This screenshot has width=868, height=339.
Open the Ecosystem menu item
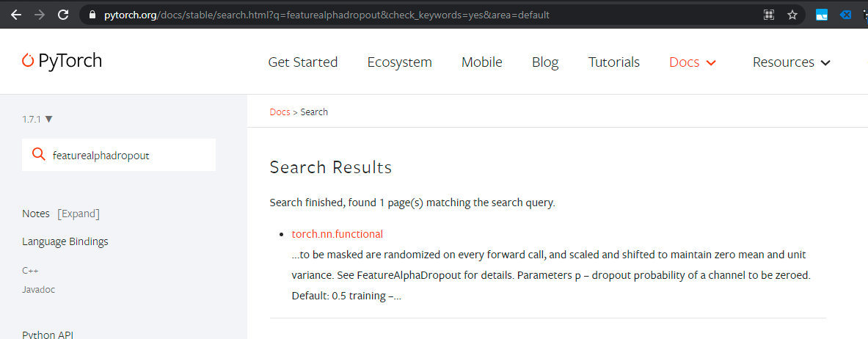pyautogui.click(x=400, y=62)
